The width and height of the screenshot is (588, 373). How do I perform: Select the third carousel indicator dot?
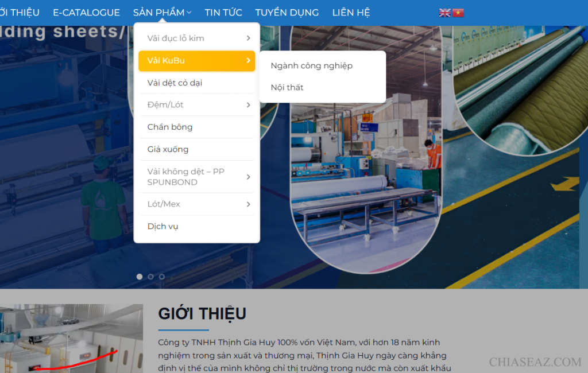click(x=161, y=277)
